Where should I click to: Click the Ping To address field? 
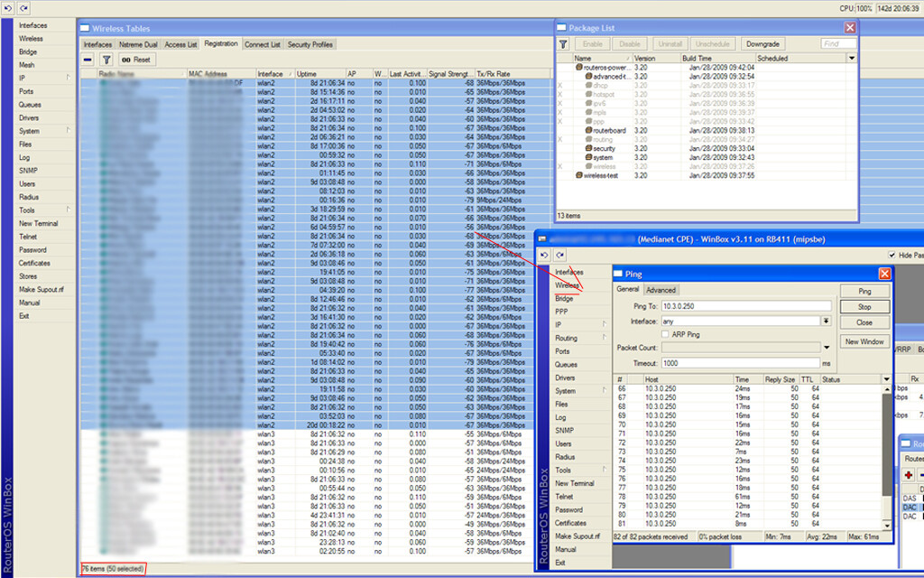point(746,306)
